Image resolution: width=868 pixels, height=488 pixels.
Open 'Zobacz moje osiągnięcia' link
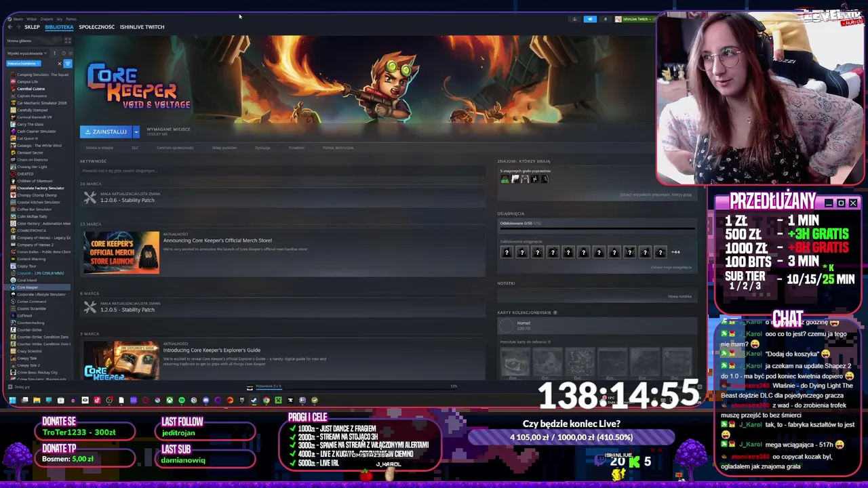click(x=671, y=267)
